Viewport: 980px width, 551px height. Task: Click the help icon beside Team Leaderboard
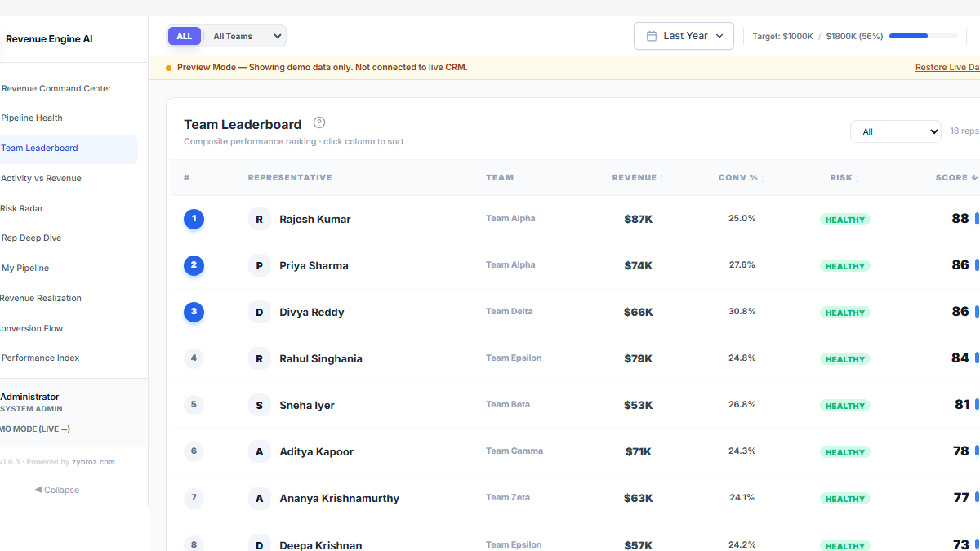click(x=319, y=122)
